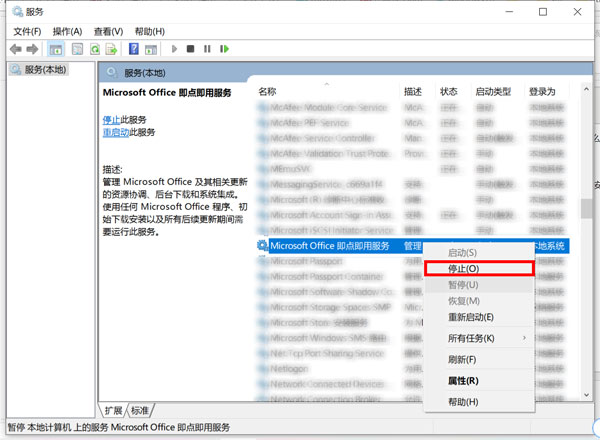Go forward with the toolbar forward arrow
Screen dimensions: 600x440
(32, 49)
